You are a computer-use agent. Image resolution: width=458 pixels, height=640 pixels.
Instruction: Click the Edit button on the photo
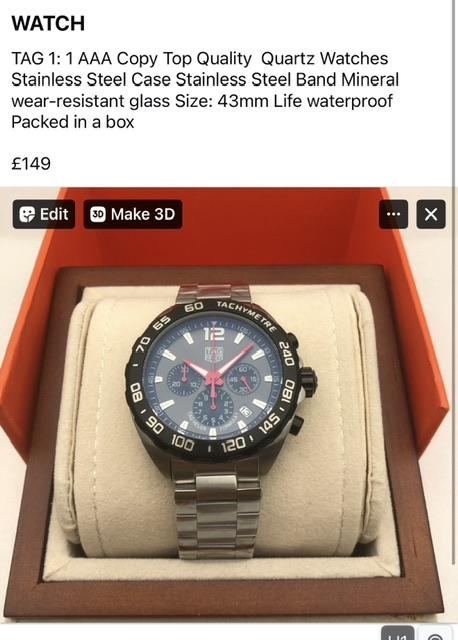(x=44, y=214)
